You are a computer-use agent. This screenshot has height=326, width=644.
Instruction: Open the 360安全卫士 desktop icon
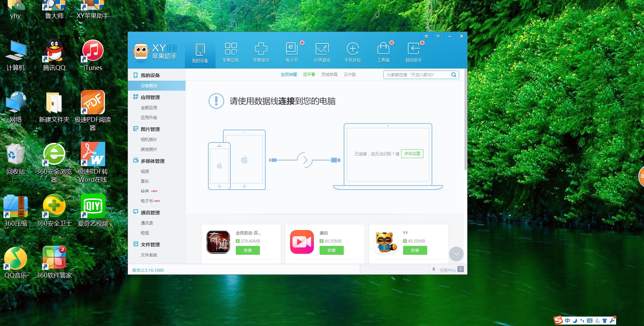(x=54, y=210)
